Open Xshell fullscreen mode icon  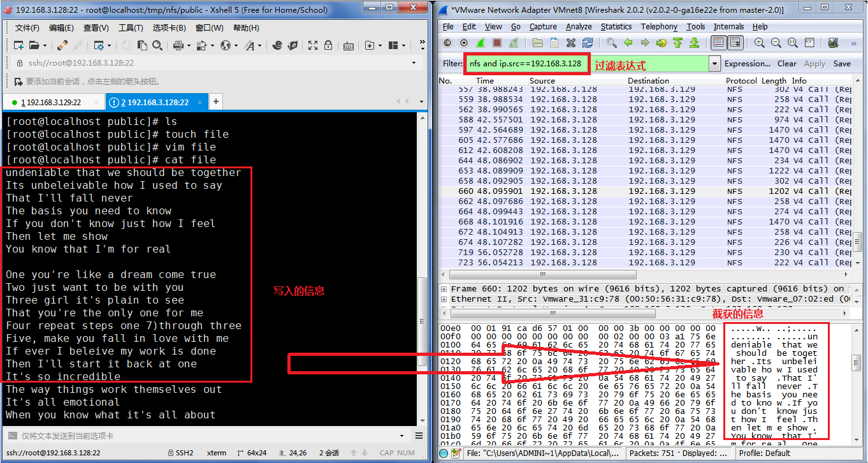pyautogui.click(x=312, y=46)
